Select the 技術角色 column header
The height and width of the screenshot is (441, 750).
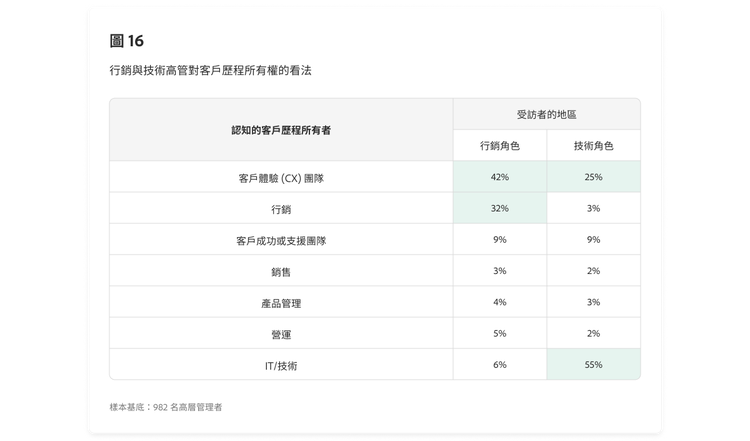[593, 145]
